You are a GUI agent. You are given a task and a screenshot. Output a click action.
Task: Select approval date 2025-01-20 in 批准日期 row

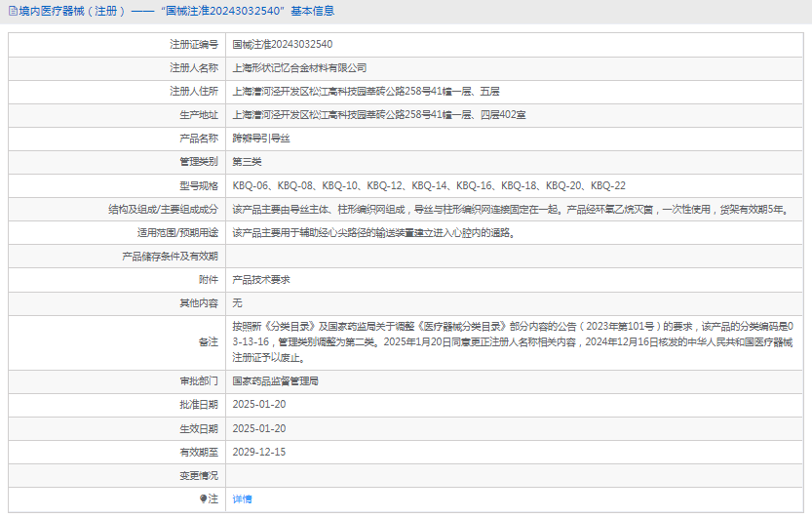tap(259, 405)
